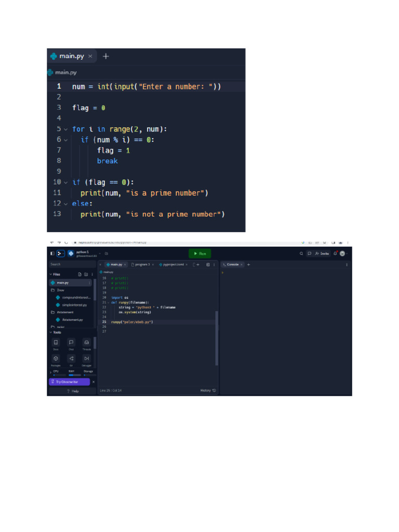This screenshot has height=532, width=399.
Task: Switch to the pyproject.toml tab
Action: click(x=171, y=264)
